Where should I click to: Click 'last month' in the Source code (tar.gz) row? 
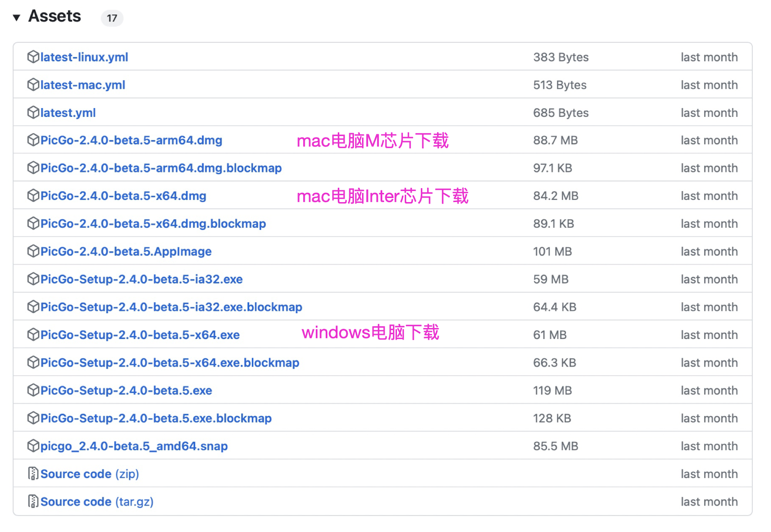[x=709, y=502]
